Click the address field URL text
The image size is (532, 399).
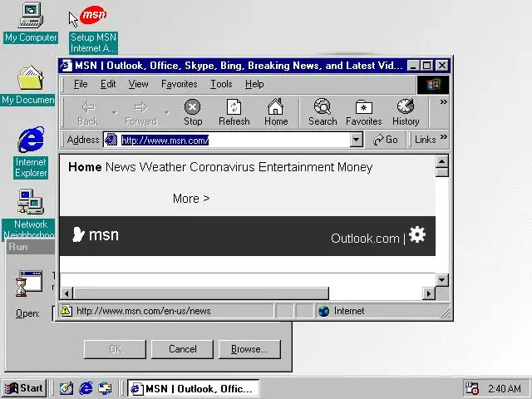pyautogui.click(x=165, y=140)
